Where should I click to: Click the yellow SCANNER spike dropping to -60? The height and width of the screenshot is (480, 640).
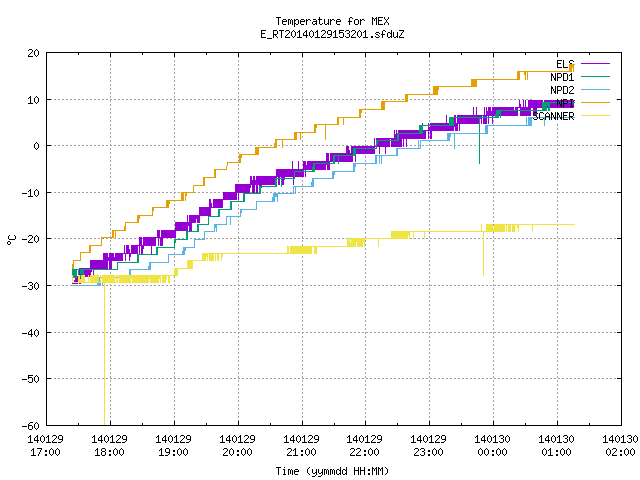click(104, 355)
